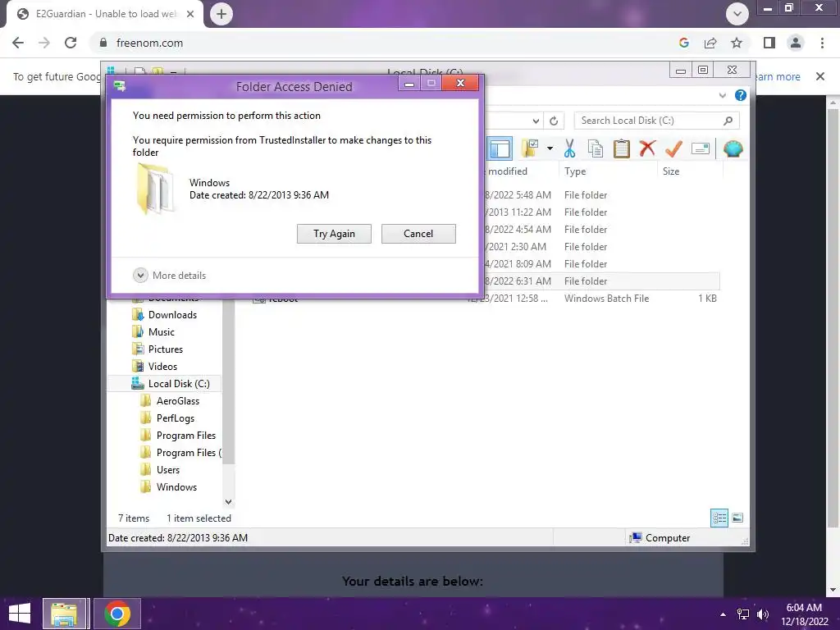Click Chrome back arrow button
Viewport: 840px width, 630px height.
[x=18, y=43]
